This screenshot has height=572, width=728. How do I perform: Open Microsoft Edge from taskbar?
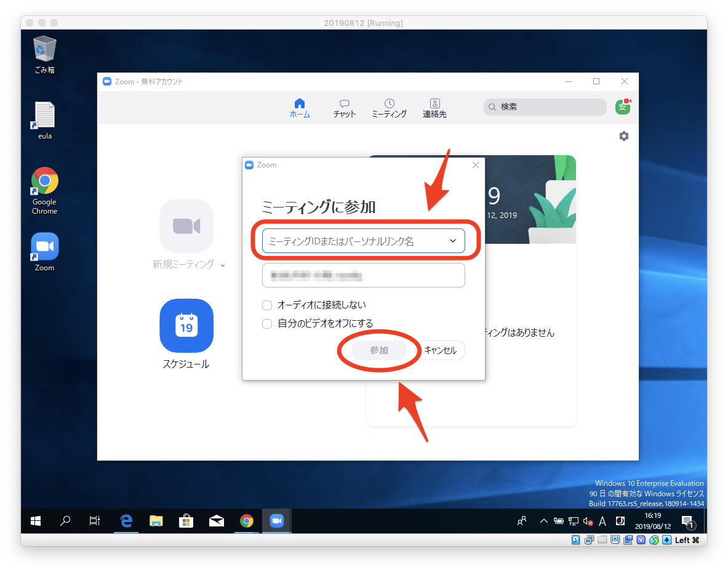click(x=127, y=521)
